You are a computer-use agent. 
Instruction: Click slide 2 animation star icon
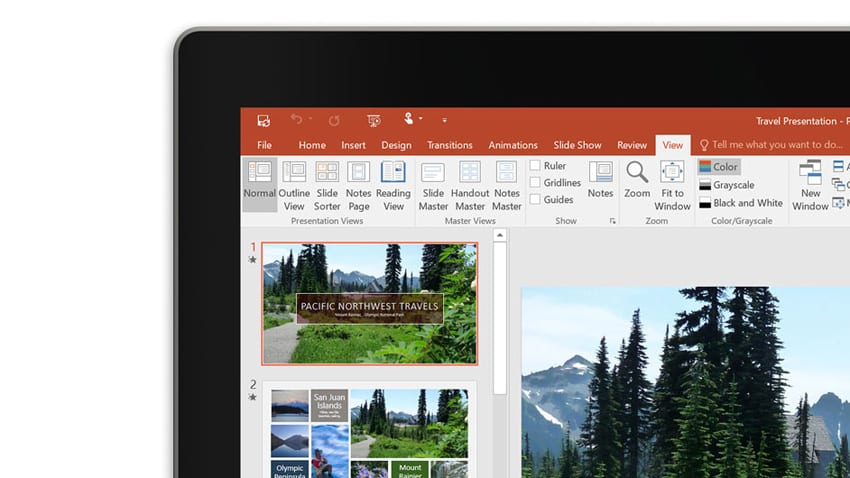[x=252, y=397]
